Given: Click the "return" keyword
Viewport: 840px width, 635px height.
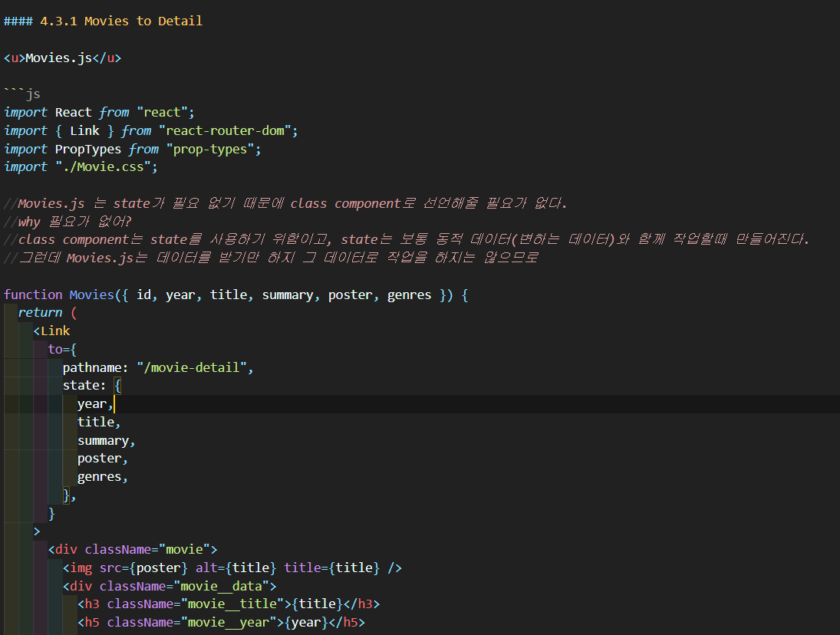Looking at the screenshot, I should pos(40,313).
